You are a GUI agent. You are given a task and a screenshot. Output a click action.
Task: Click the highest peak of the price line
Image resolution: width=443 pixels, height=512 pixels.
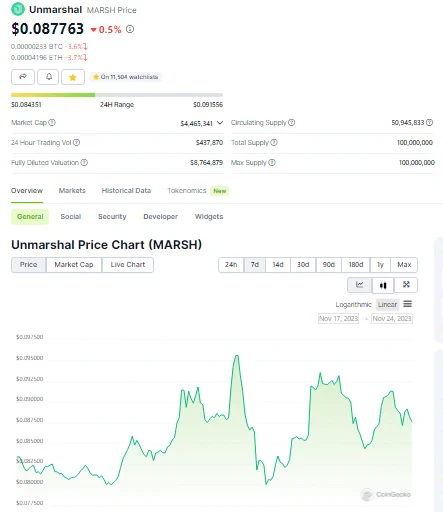237,356
